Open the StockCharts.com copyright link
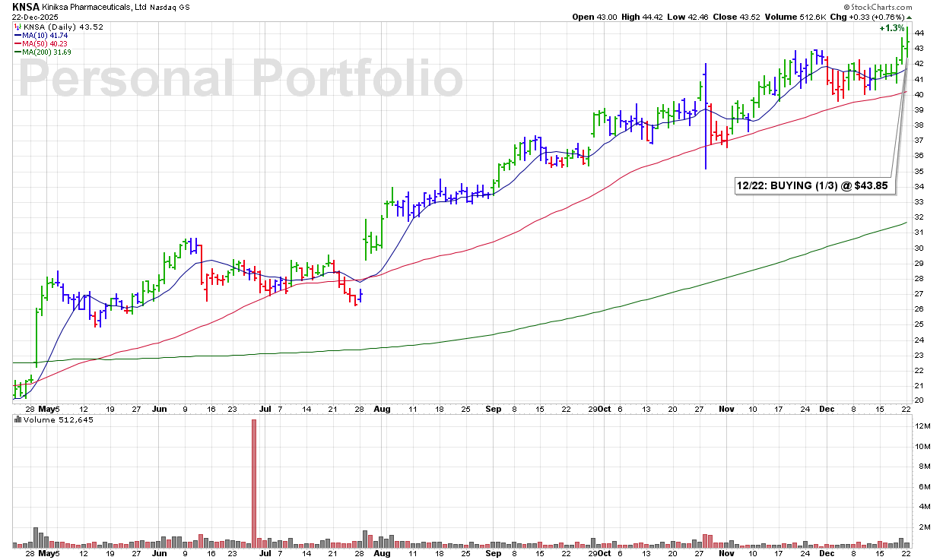943x560 pixels. 877,7
